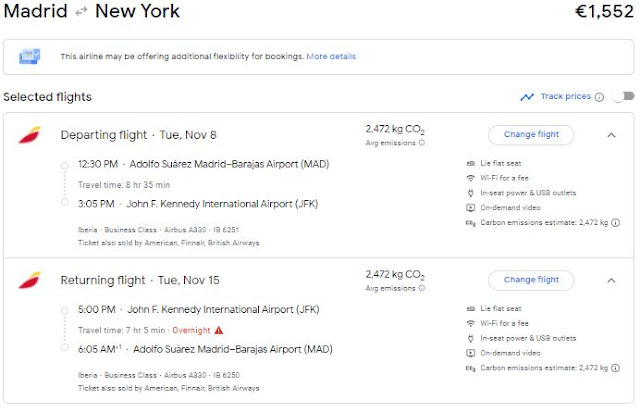This screenshot has height=412, width=640.
Task: Click the Track prices info icon
Action: pyautogui.click(x=599, y=97)
